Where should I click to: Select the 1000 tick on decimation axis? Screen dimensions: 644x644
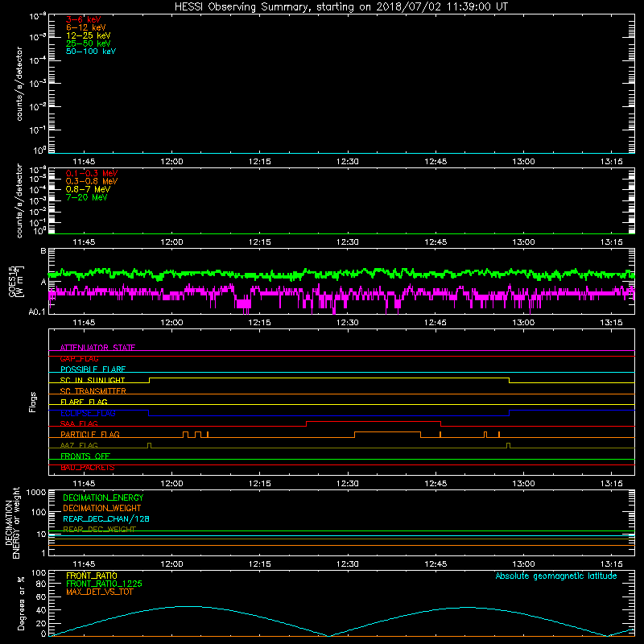(x=36, y=493)
